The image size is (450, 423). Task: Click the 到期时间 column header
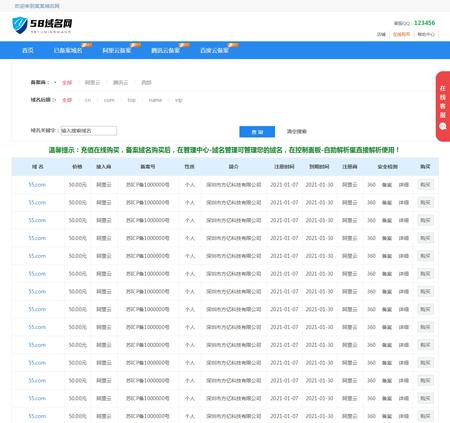point(319,166)
